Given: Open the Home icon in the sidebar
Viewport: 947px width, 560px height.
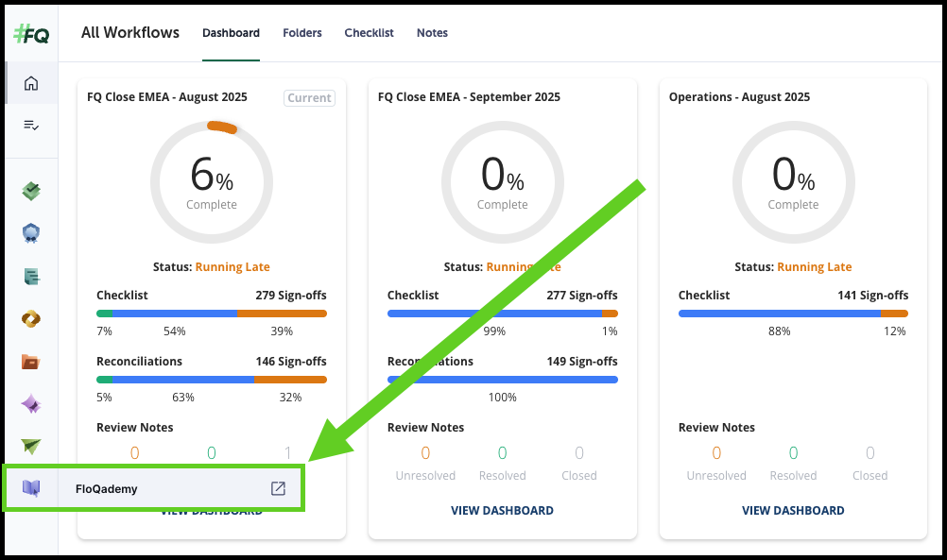Looking at the screenshot, I should click(x=31, y=83).
